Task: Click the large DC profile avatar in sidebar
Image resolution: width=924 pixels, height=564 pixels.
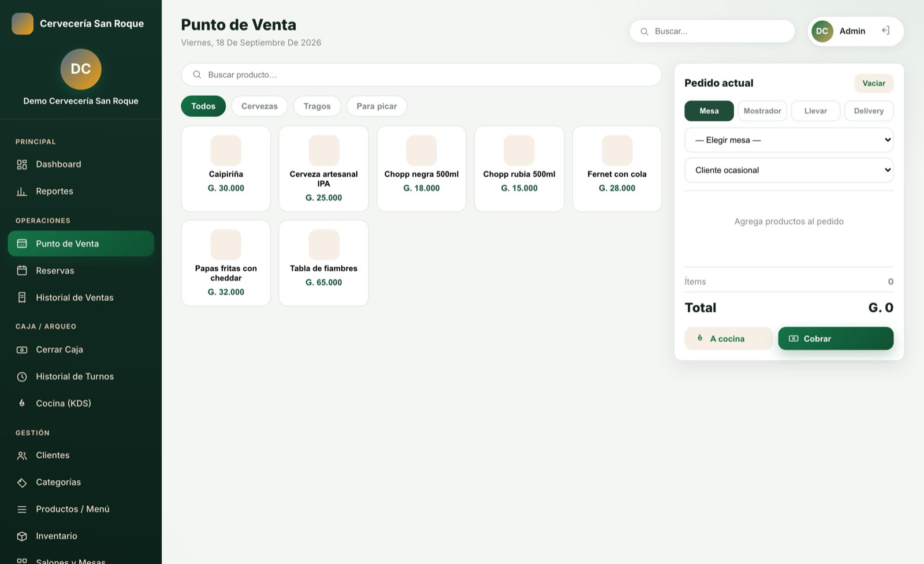Action: point(81,69)
